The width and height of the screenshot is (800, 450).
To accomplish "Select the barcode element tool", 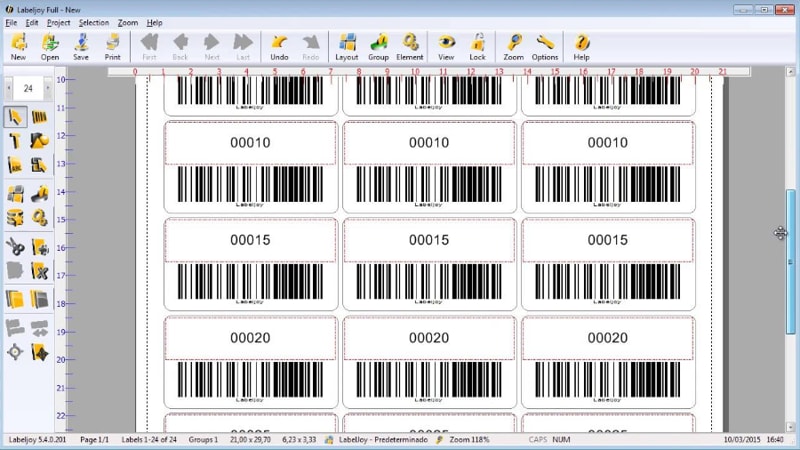I will pos(39,117).
